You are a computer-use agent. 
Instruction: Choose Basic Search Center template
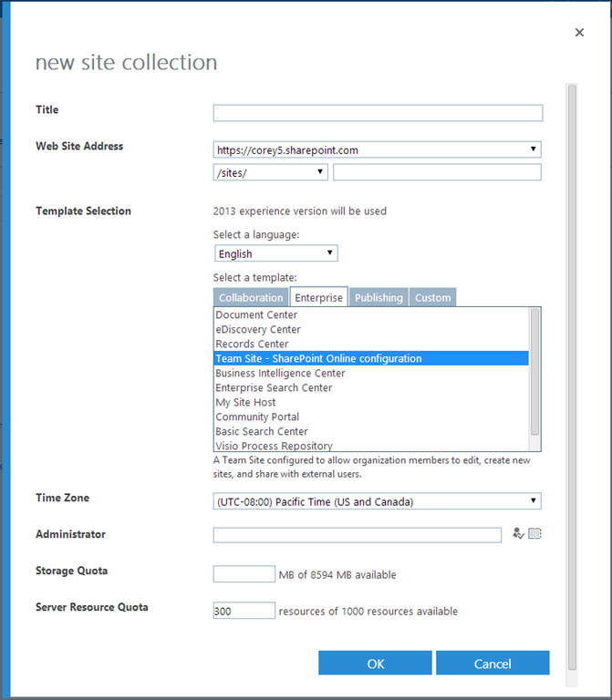[371, 431]
